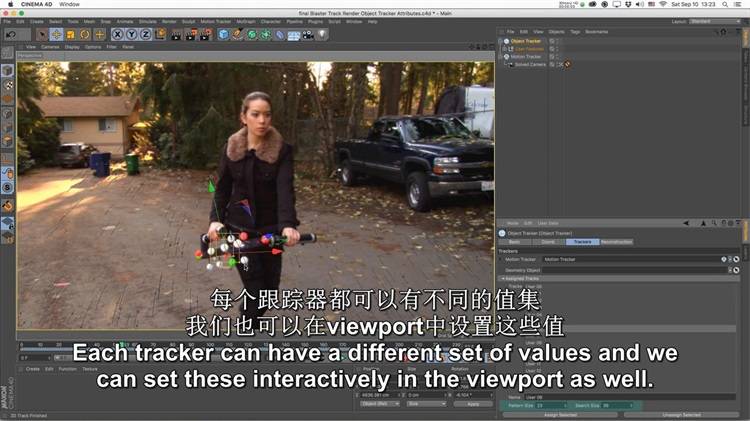750x421 pixels.
Task: Toggle the X axis lock
Action: [x=117, y=34]
